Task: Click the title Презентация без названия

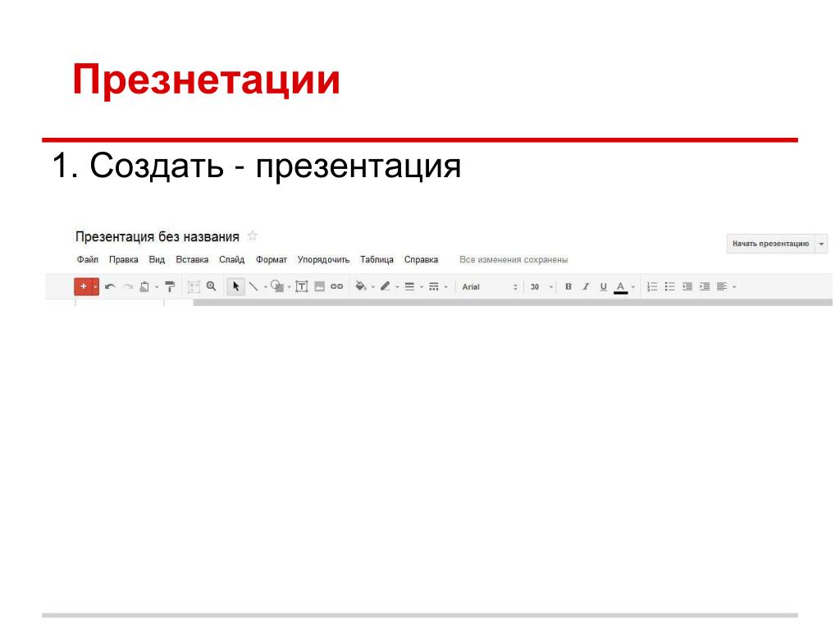Action: (x=157, y=237)
